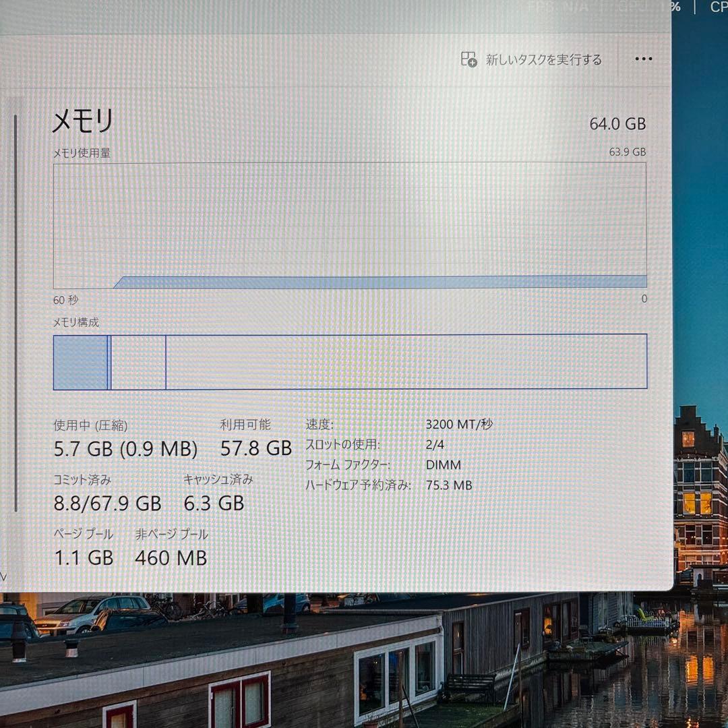Click the 新しいタスクを実行する icon
Screen dimensions: 728x728
point(468,59)
